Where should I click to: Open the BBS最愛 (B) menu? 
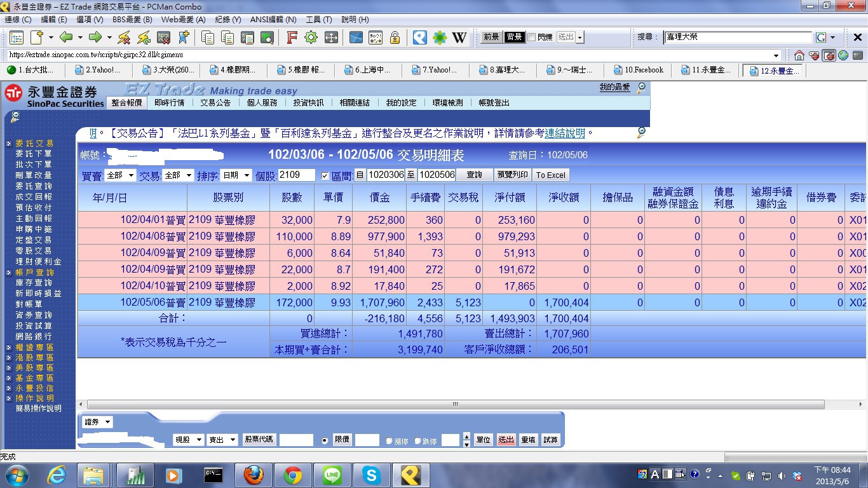click(x=132, y=20)
